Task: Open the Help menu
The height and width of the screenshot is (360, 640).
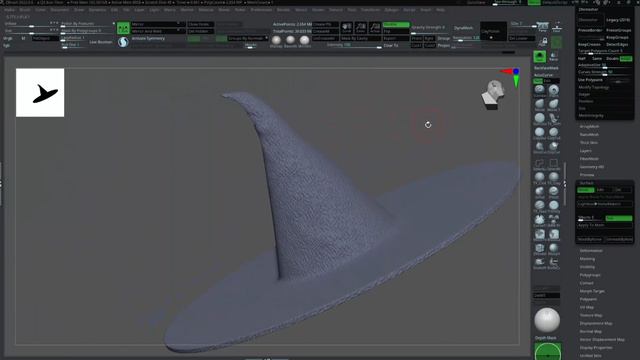Action: 440,10
